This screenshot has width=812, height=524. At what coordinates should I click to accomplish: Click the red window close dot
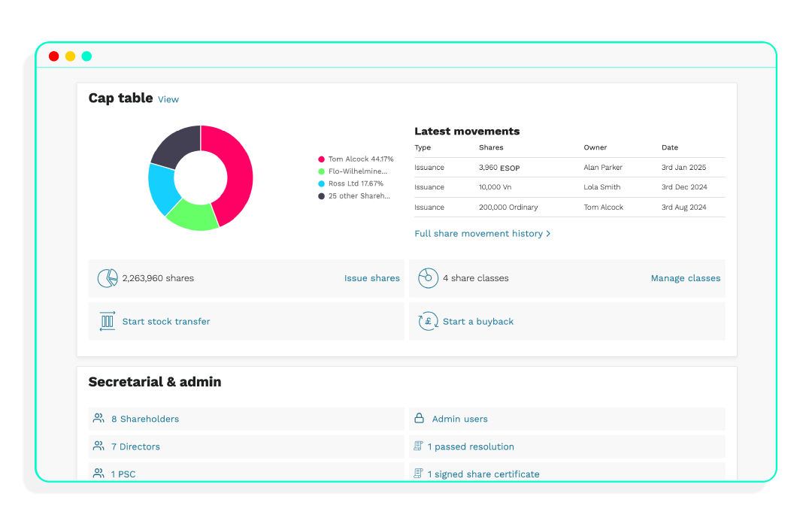54,56
